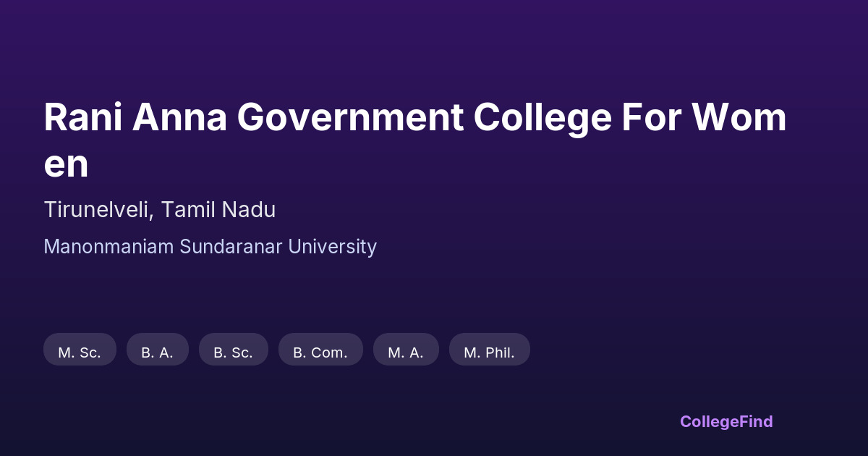Open Manonmaniam Sundaranar University affiliation link

coord(210,247)
